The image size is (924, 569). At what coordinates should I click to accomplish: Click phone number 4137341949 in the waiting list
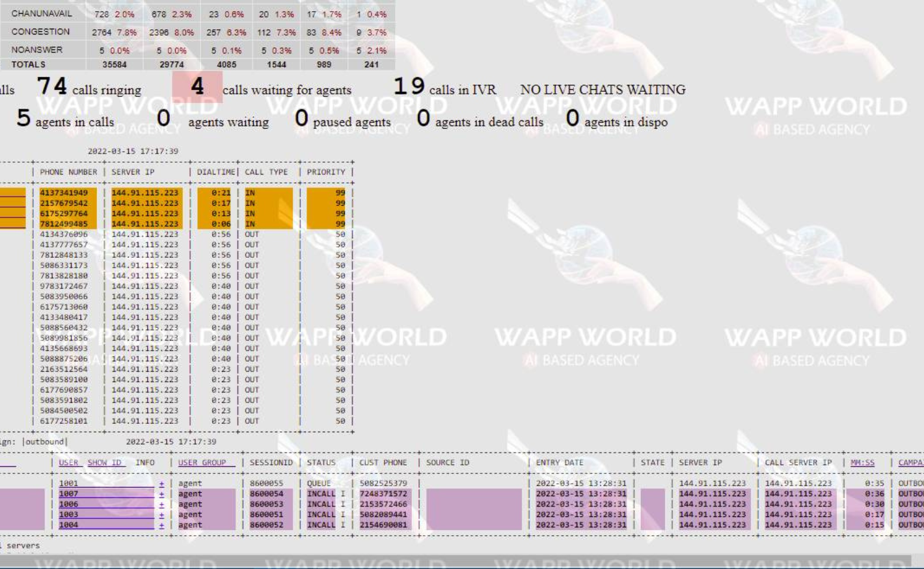coord(64,193)
